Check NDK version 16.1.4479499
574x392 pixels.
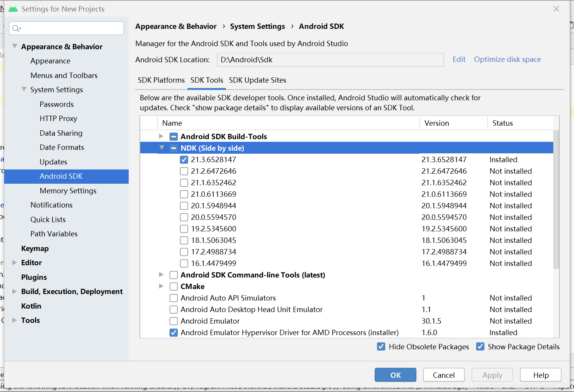point(184,263)
